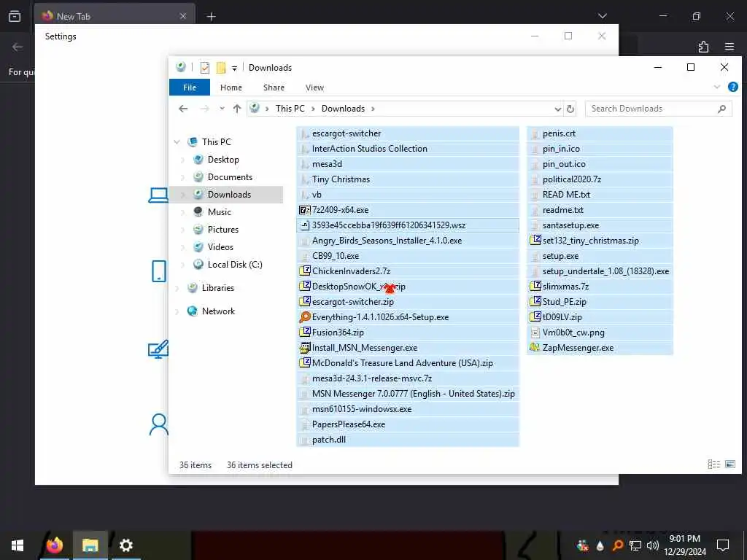Image resolution: width=747 pixels, height=560 pixels.
Task: Open a new Firefox tab
Action: [212, 17]
